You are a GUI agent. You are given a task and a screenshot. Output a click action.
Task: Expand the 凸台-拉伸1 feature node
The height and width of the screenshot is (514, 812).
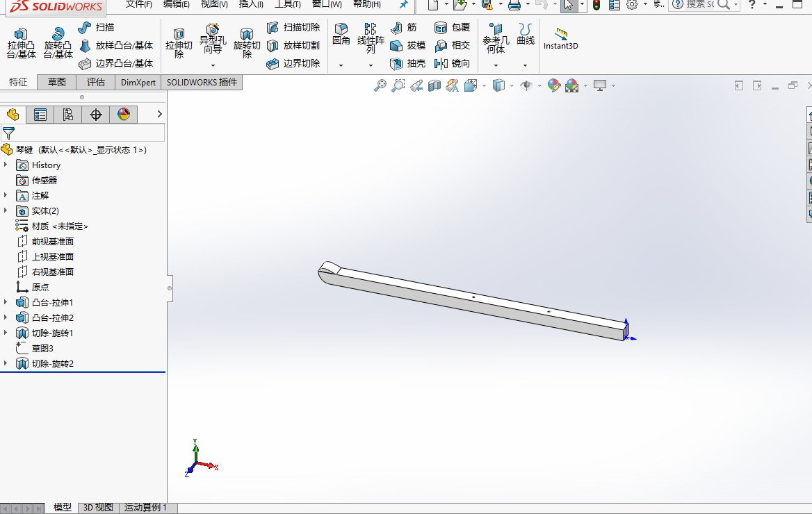tap(6, 301)
